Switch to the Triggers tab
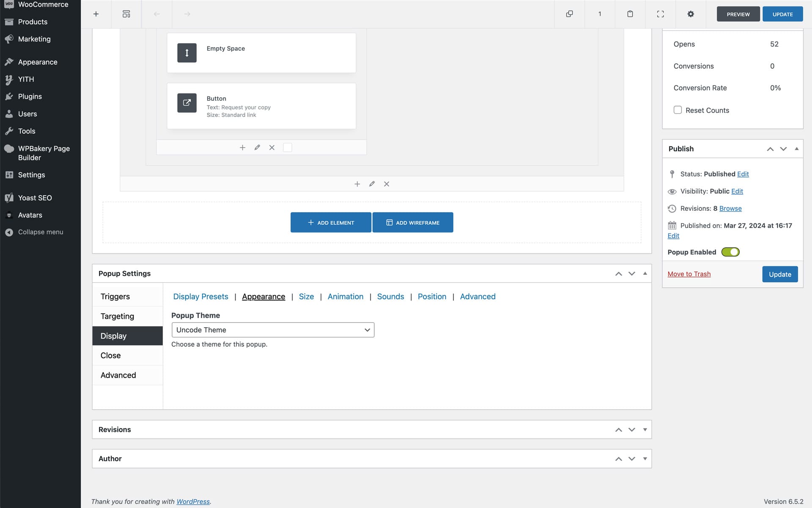The image size is (812, 508). point(115,296)
